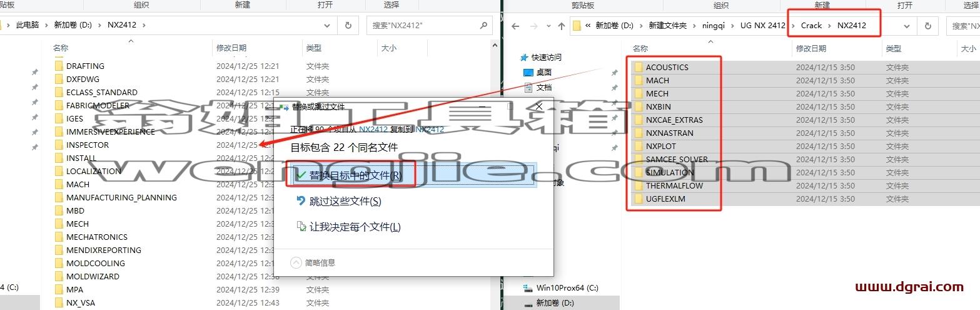Select MECH folder in Crack window
Viewport: 980px width, 310px height.
click(x=657, y=93)
